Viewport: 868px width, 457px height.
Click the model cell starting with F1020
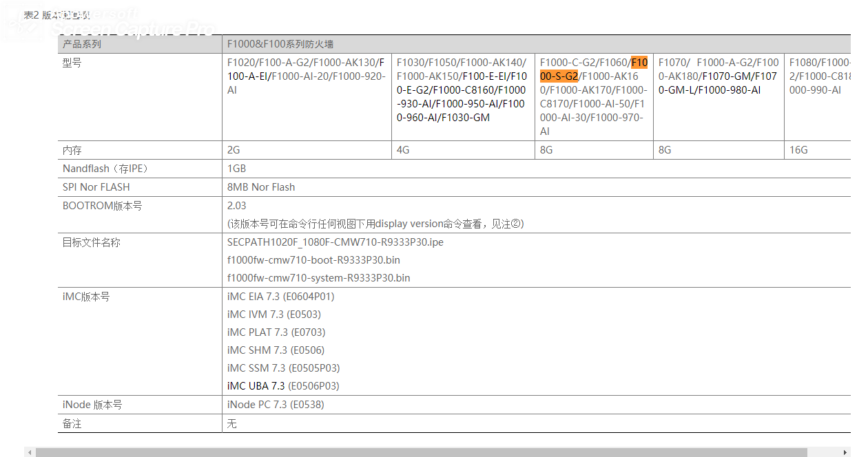tap(307, 97)
